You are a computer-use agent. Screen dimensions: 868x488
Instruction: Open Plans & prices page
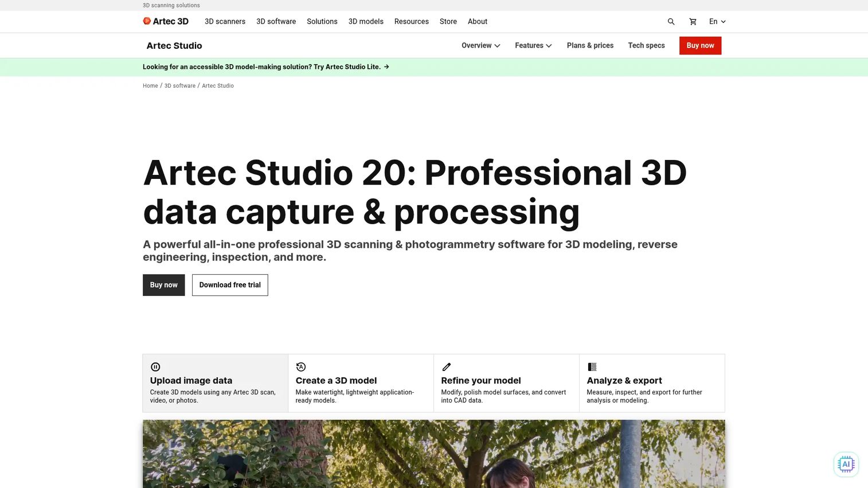pyautogui.click(x=590, y=45)
